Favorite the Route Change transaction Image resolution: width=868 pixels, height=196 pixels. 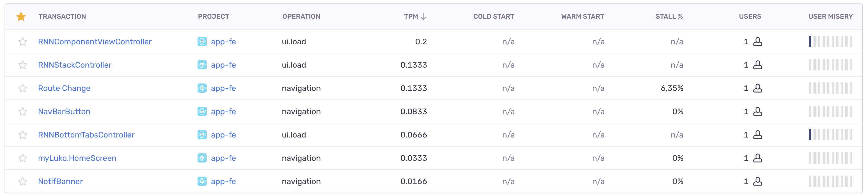[23, 88]
